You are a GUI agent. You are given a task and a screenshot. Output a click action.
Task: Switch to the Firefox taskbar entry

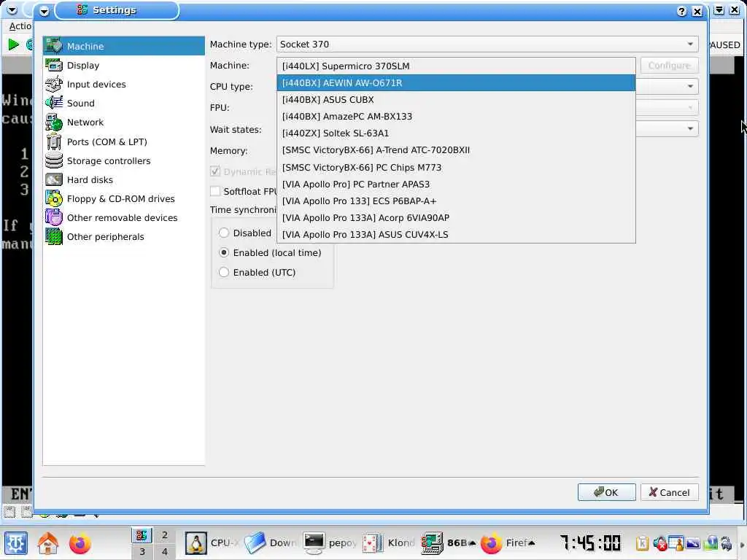coord(508,543)
